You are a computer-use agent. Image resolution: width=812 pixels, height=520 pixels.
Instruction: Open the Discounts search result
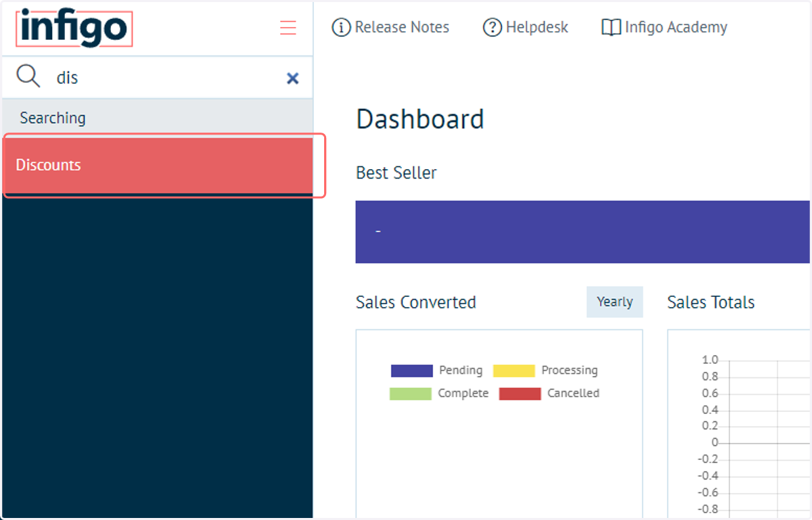click(158, 165)
